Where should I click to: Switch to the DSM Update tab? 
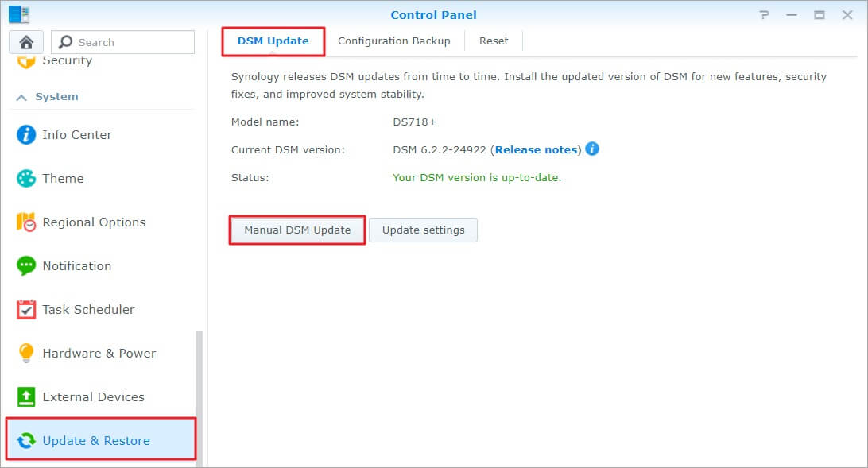273,41
